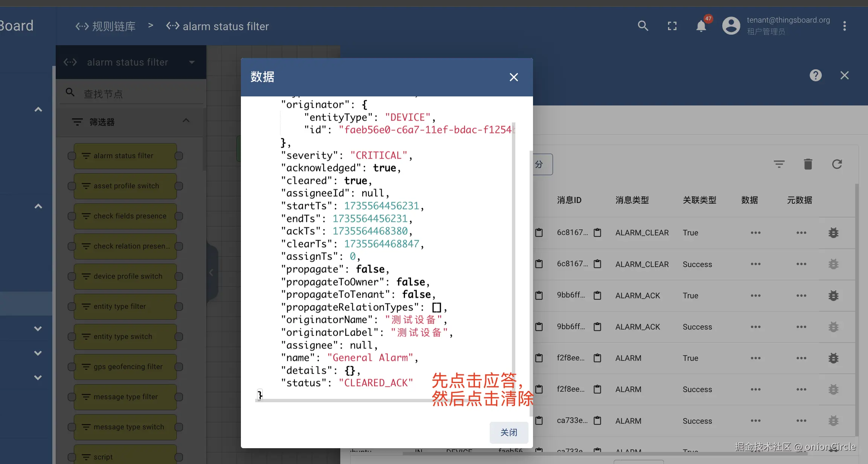Click the help question mark icon
Image resolution: width=868 pixels, height=464 pixels.
[x=815, y=75]
